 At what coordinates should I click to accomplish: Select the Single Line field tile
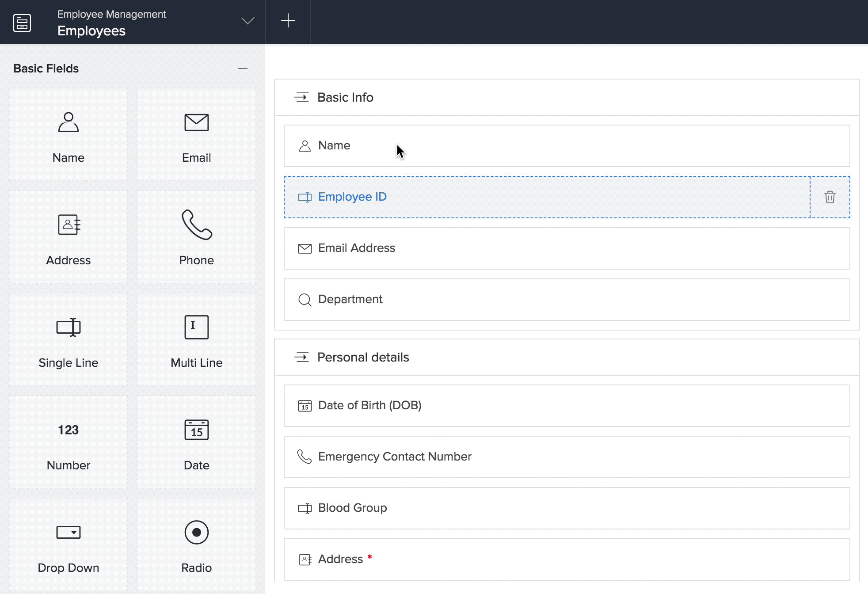coord(69,340)
